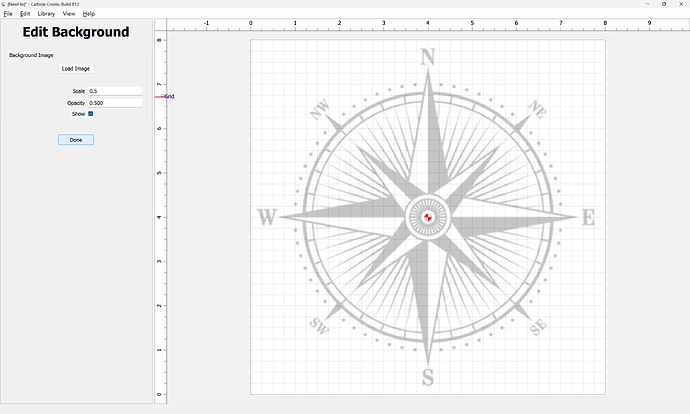Open the View menu
Viewport: 690px width, 414px height.
click(69, 14)
